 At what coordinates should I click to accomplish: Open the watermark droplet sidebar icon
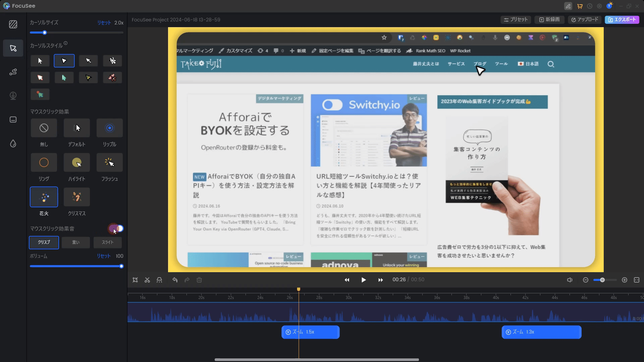point(13,144)
